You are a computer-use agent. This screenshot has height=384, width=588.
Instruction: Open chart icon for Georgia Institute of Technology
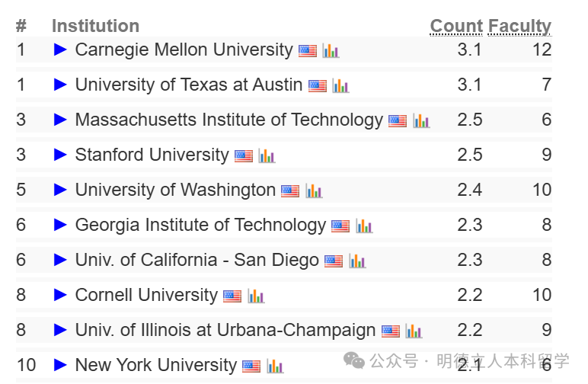(364, 226)
